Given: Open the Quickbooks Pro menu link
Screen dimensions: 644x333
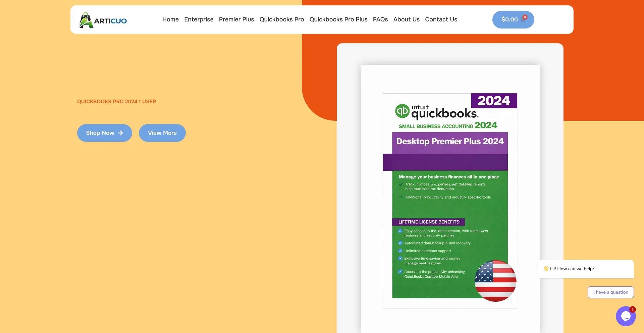Looking at the screenshot, I should [x=282, y=19].
